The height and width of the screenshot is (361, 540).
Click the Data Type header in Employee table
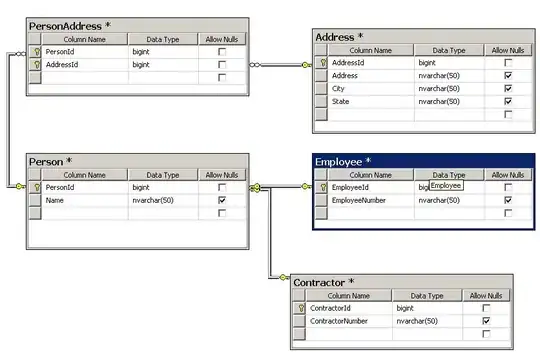(449, 175)
